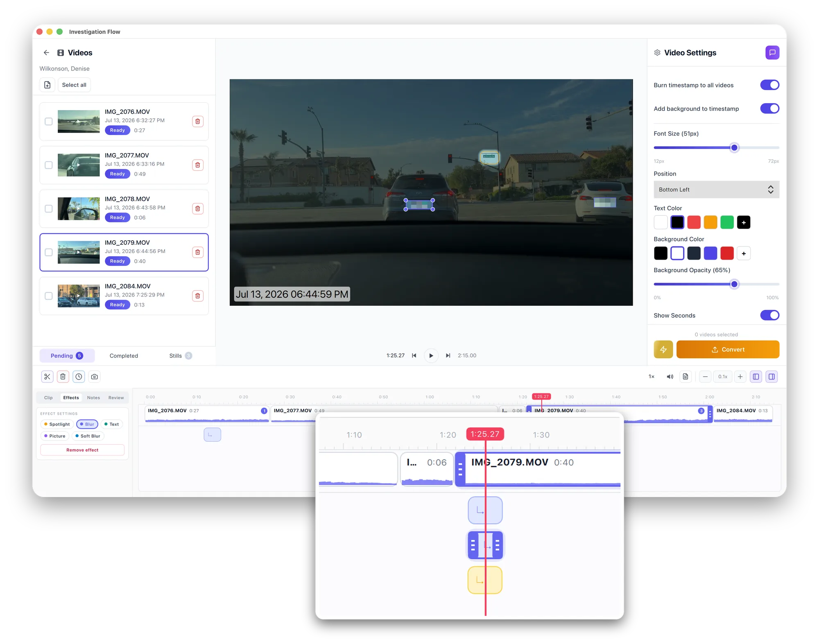
Task: Toggle the Show Seconds switch
Action: [x=770, y=315]
